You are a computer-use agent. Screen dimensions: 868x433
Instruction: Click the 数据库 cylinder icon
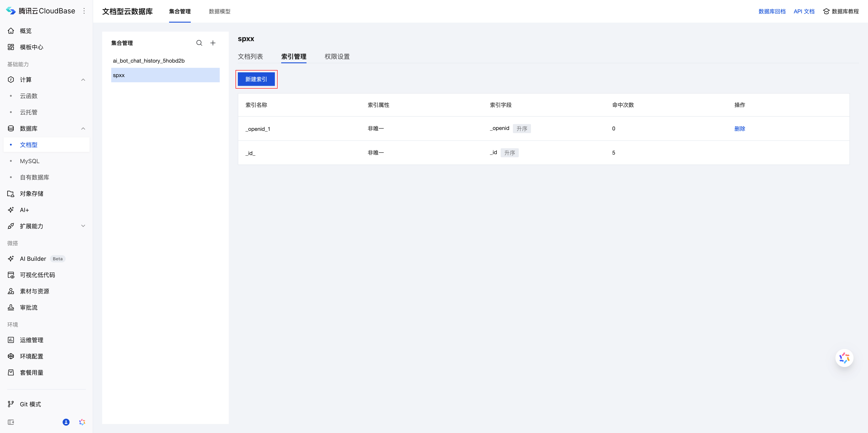tap(11, 128)
